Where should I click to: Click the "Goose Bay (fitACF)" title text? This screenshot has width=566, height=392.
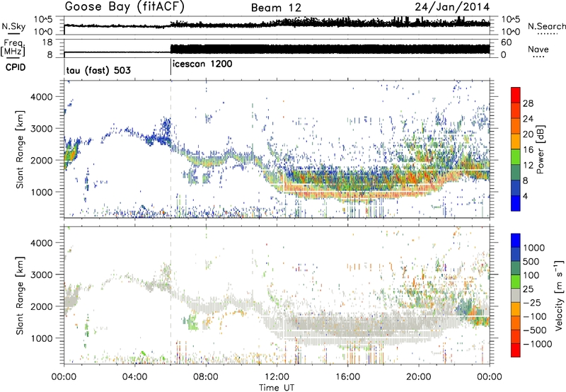point(125,6)
